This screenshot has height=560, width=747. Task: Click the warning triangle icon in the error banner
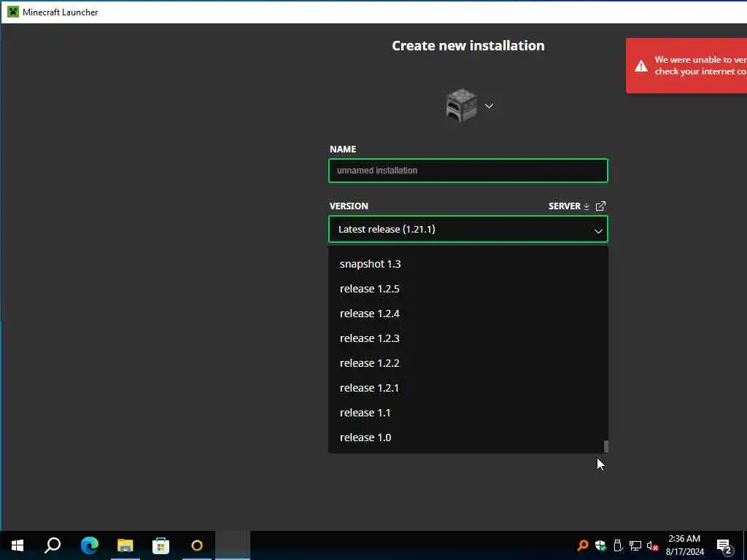point(641,66)
